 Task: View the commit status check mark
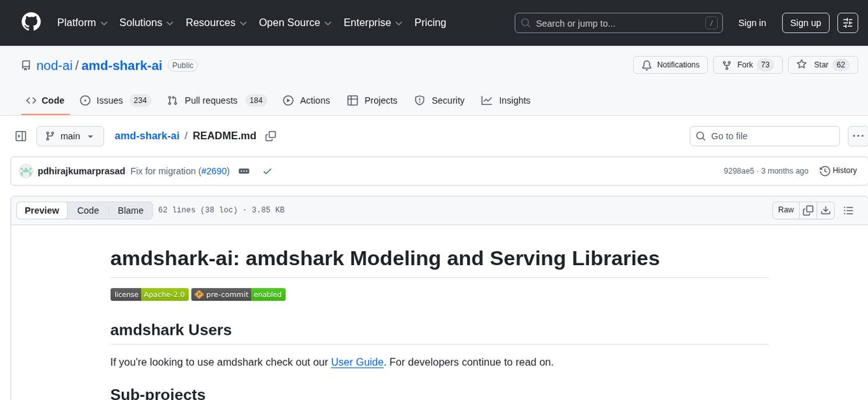[x=267, y=171]
